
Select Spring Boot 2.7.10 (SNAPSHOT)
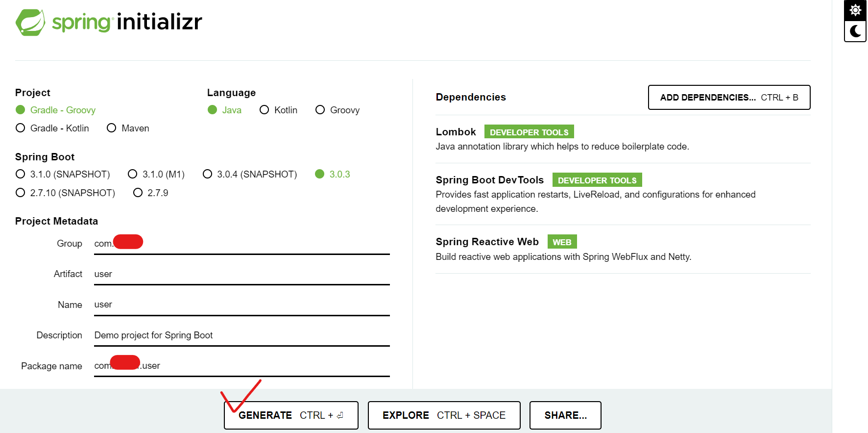click(x=65, y=193)
